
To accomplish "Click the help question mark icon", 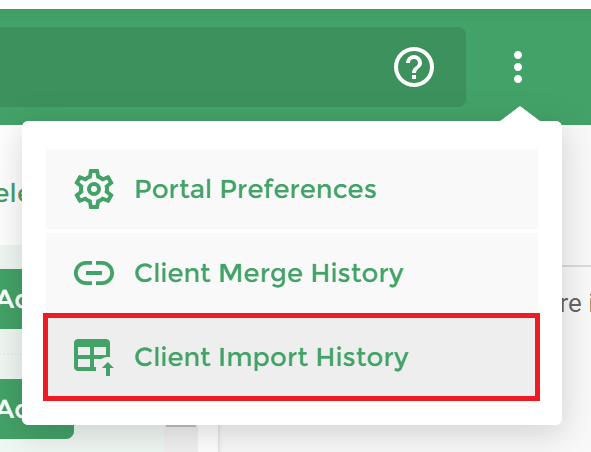I will (414, 67).
